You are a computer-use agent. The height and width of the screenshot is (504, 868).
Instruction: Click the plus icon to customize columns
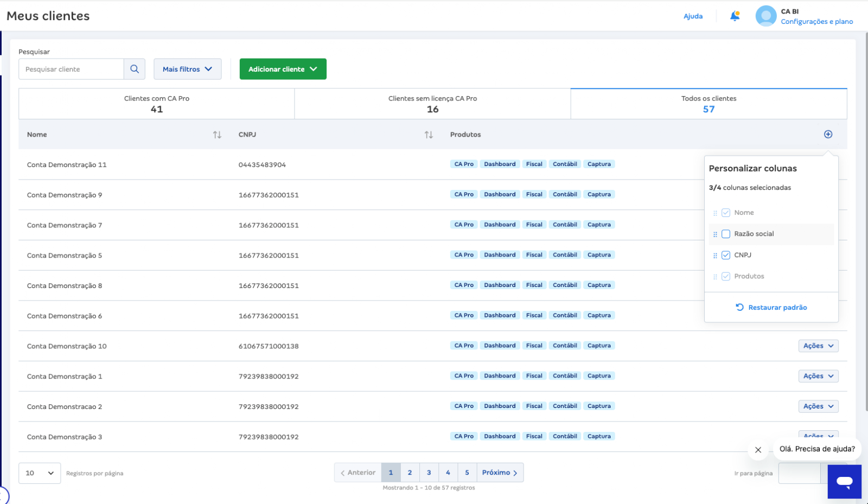pos(828,135)
